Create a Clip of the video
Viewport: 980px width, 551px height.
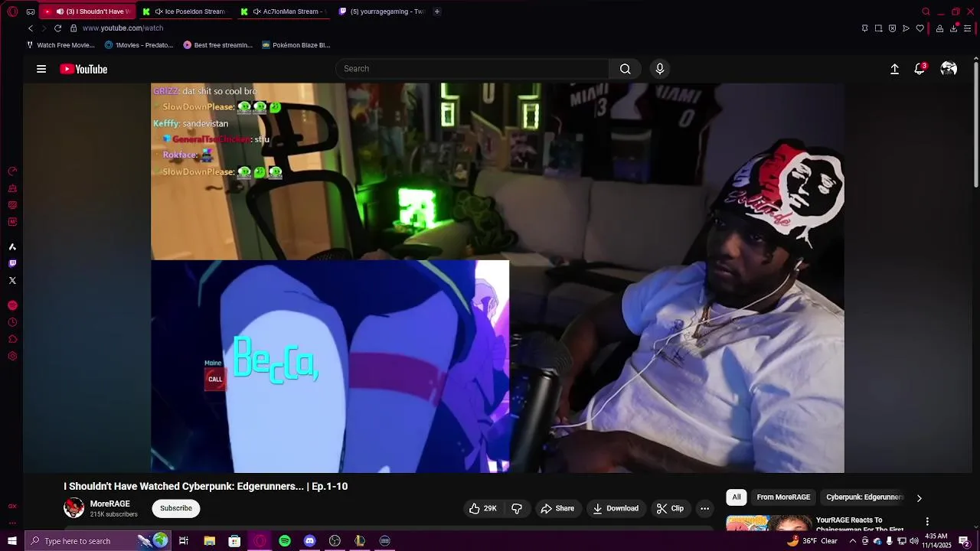point(670,508)
